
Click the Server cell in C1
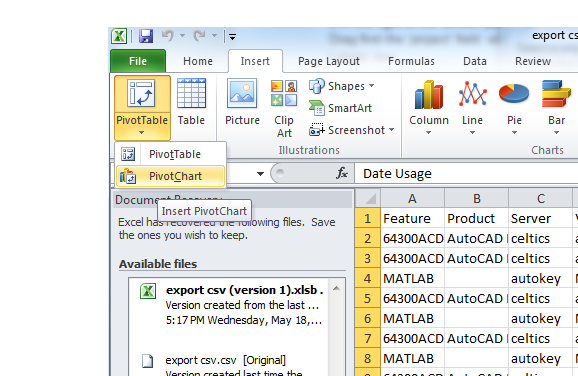541,219
